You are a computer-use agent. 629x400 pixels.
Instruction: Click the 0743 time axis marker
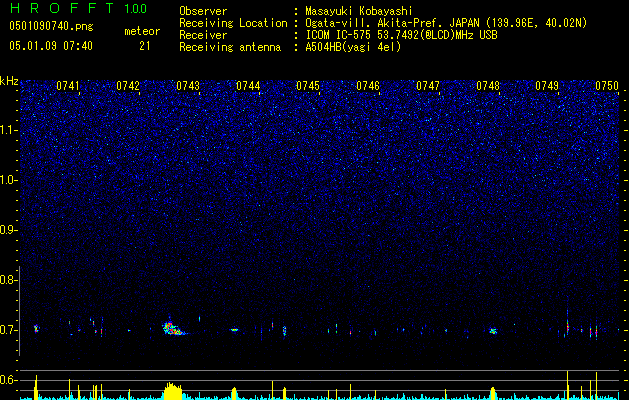(188, 85)
